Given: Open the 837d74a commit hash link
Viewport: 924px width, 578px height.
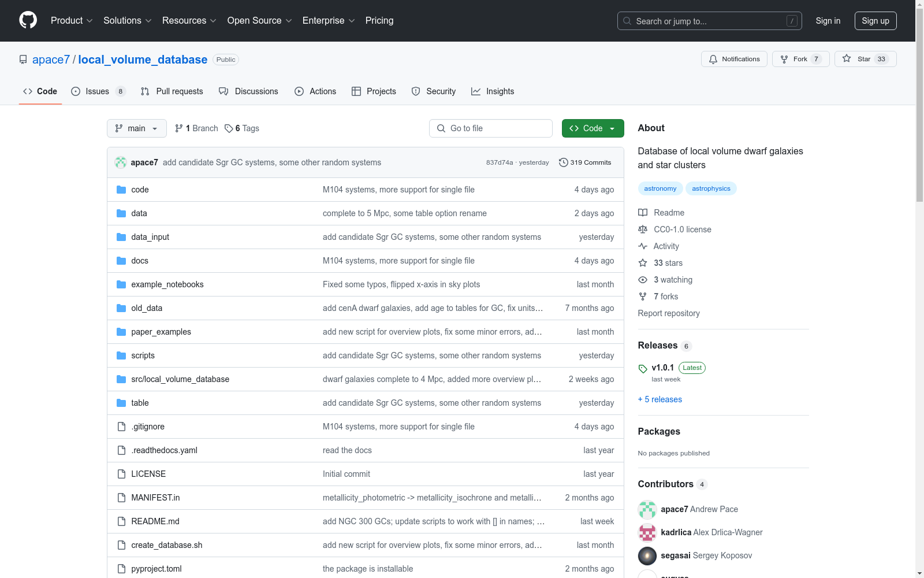Looking at the screenshot, I should coord(500,162).
